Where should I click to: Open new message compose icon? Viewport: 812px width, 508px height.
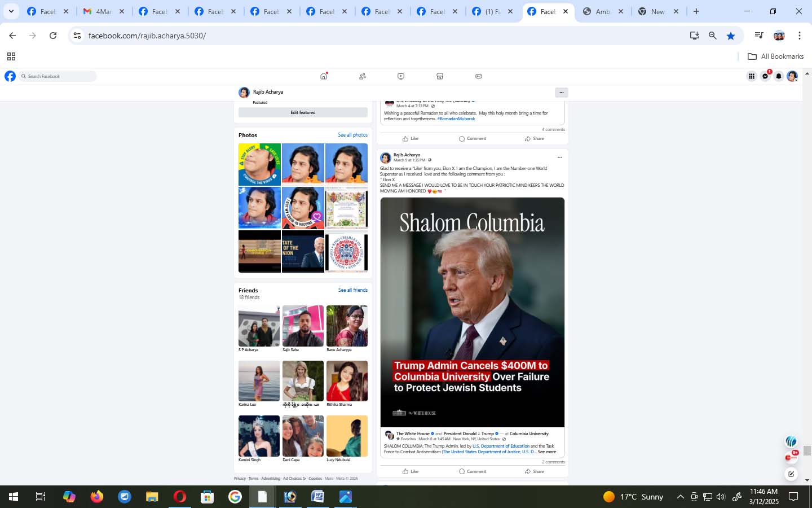791,474
